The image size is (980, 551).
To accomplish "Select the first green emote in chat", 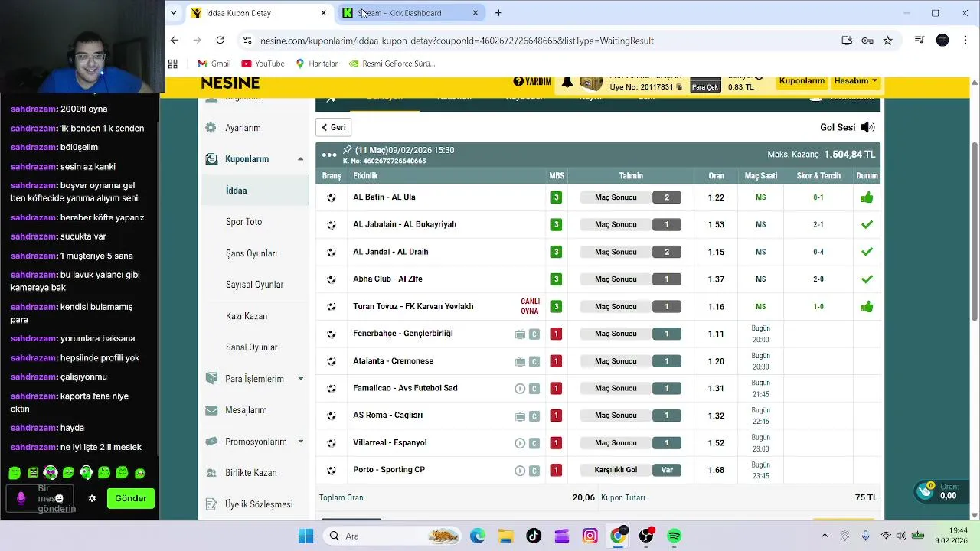I will click(x=15, y=473).
